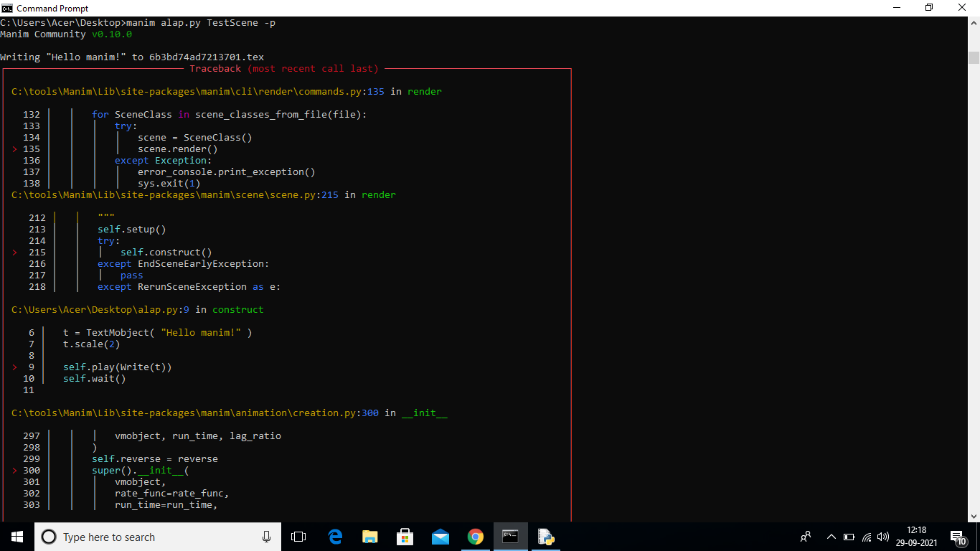980x551 pixels.
Task: Select the active Command Prompt taskbar tab
Action: pyautogui.click(x=511, y=536)
